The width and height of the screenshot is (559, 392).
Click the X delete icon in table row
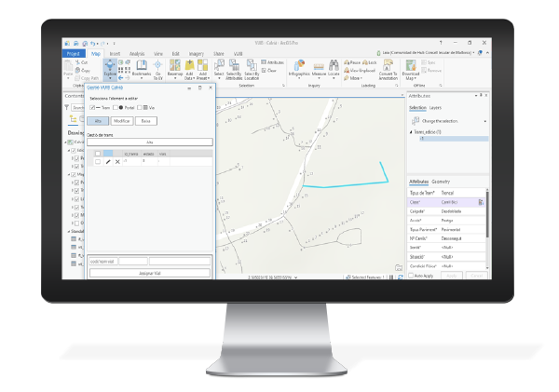click(x=117, y=162)
